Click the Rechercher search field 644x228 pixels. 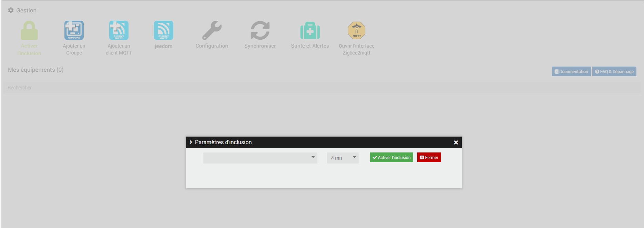(322, 88)
